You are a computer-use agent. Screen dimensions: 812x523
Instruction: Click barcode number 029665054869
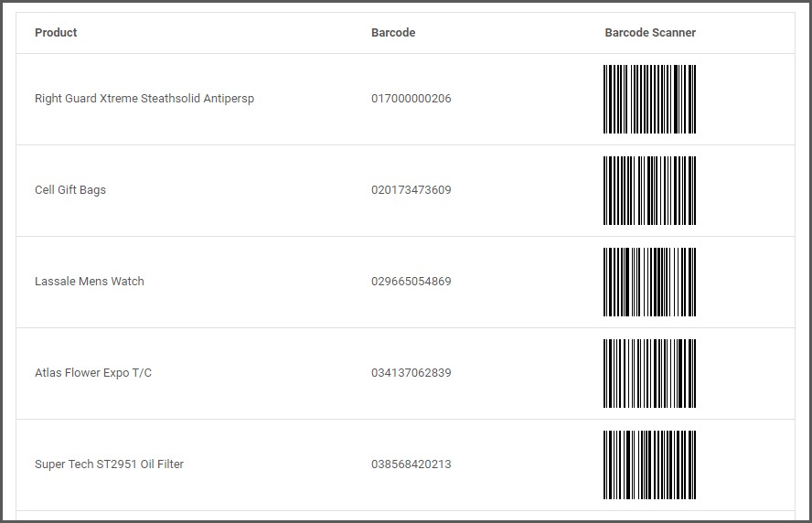(411, 282)
